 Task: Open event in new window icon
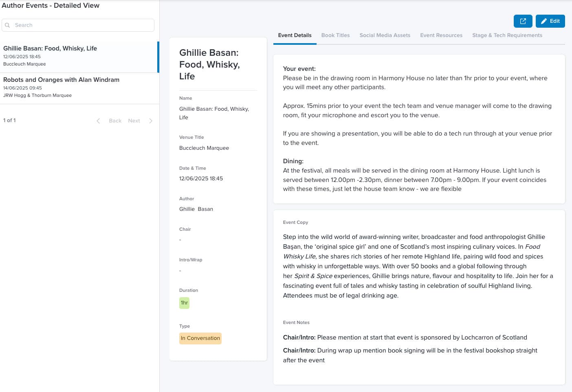(523, 21)
